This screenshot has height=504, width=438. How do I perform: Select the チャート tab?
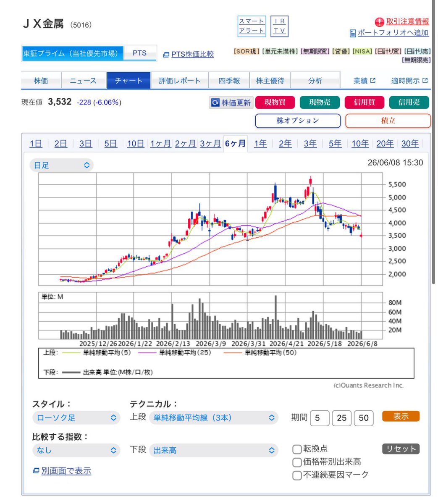pyautogui.click(x=129, y=81)
